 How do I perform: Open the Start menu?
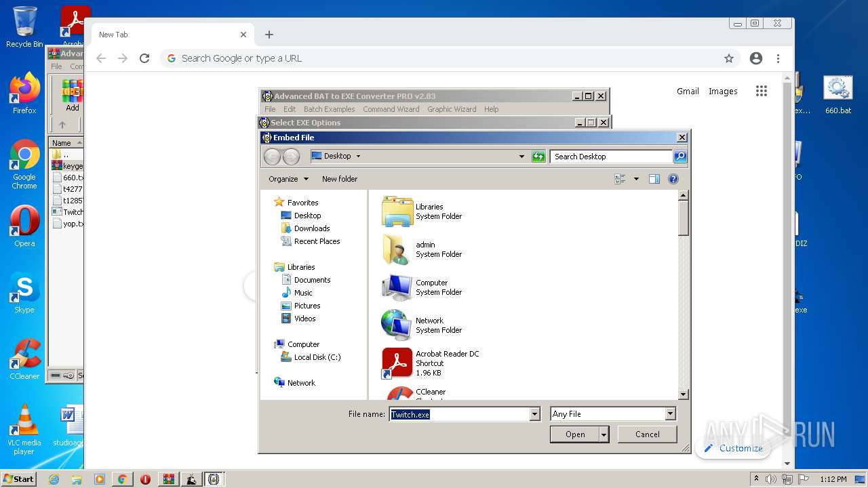point(19,479)
